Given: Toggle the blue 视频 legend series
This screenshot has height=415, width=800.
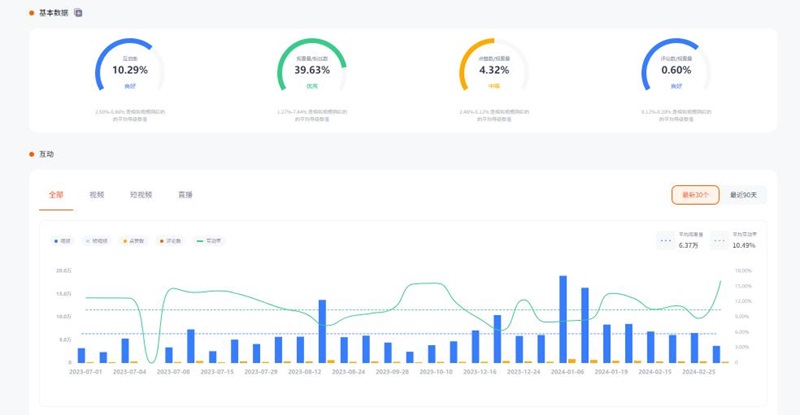Looking at the screenshot, I should tap(62, 241).
